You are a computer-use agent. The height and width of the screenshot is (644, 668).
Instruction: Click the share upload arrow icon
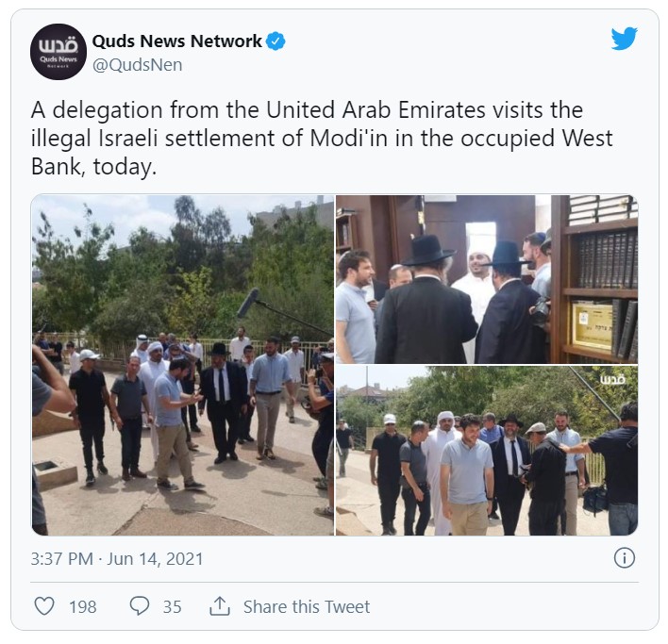tap(220, 606)
